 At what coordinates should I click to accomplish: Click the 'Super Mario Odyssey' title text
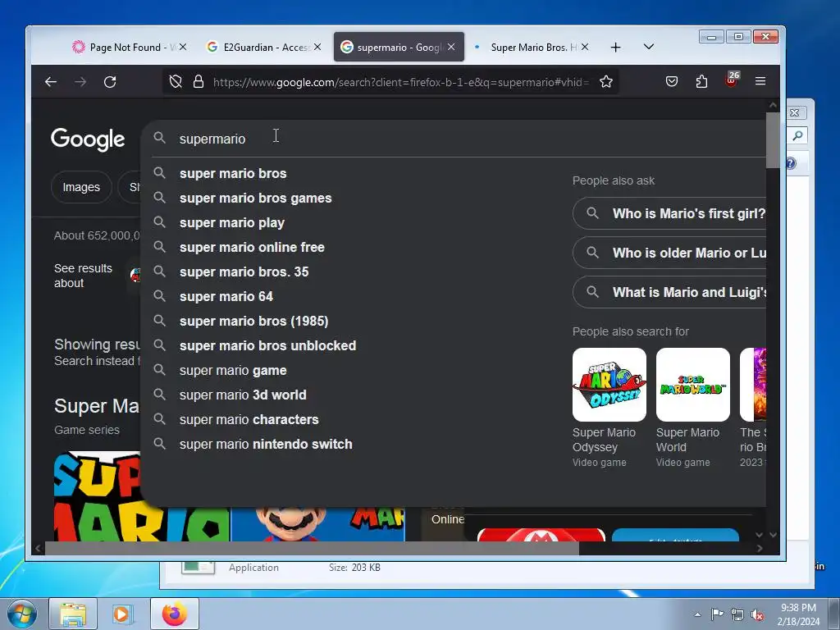(604, 440)
